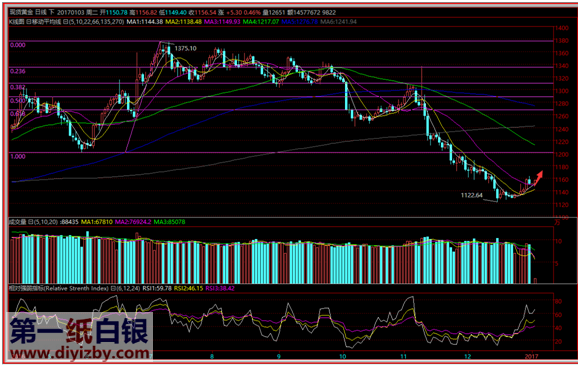Click the last small red volume bar
Image resolution: width=580 pixels, height=367 pixels.
pos(536,280)
